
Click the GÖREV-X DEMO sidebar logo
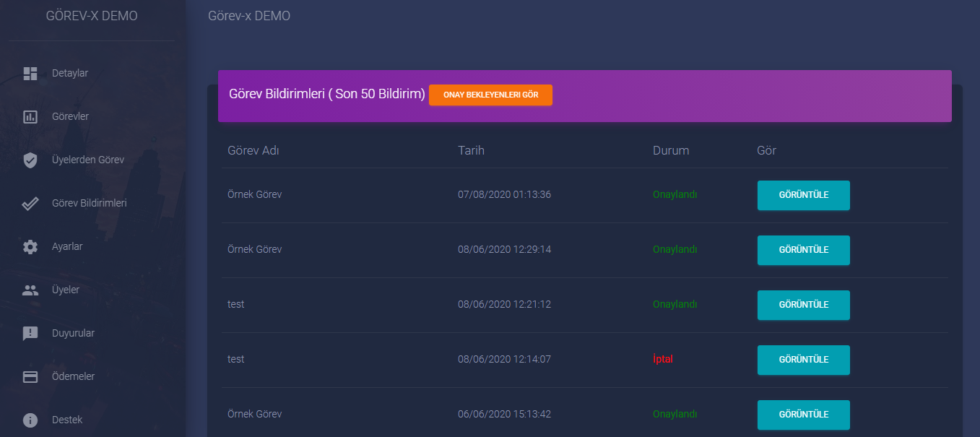point(92,16)
